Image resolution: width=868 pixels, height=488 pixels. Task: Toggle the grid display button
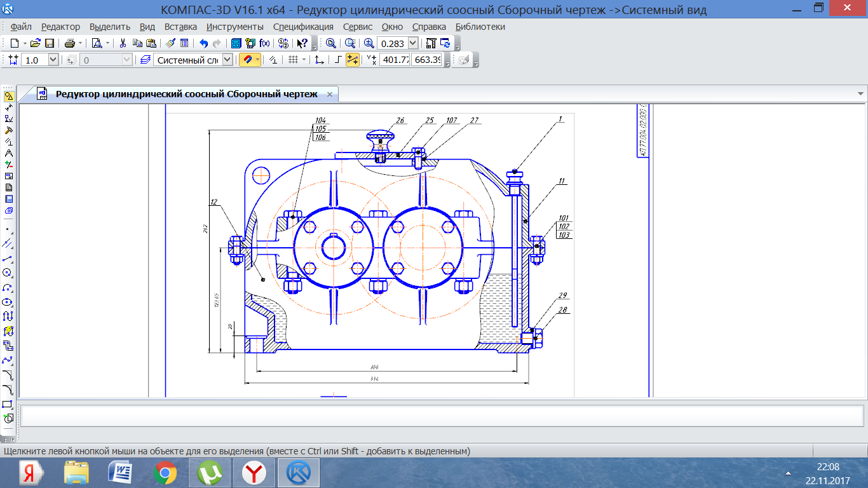click(293, 60)
